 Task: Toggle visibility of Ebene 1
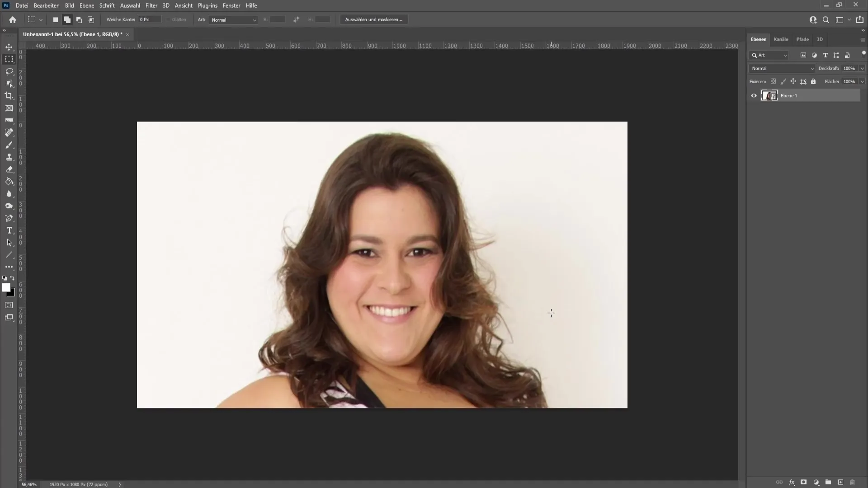tap(754, 95)
